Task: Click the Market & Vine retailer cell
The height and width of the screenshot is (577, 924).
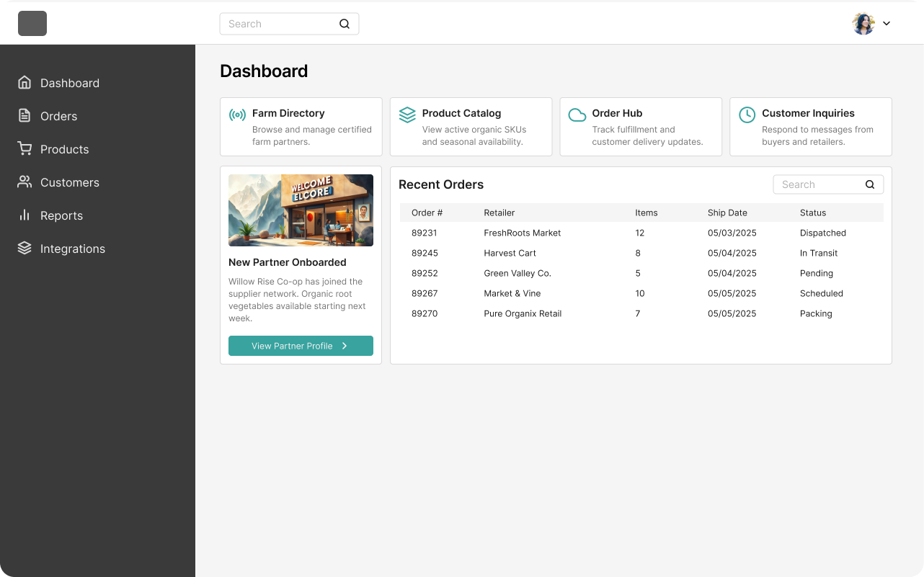Action: click(512, 293)
